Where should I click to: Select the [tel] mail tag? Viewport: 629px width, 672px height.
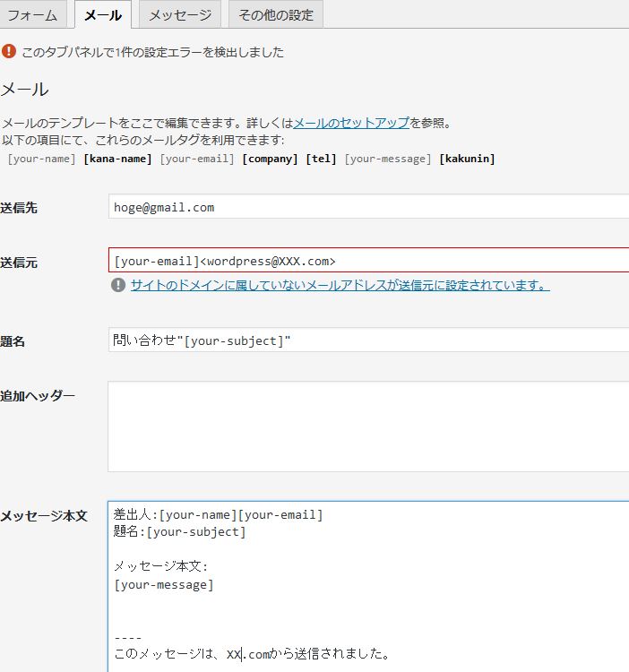coord(321,159)
